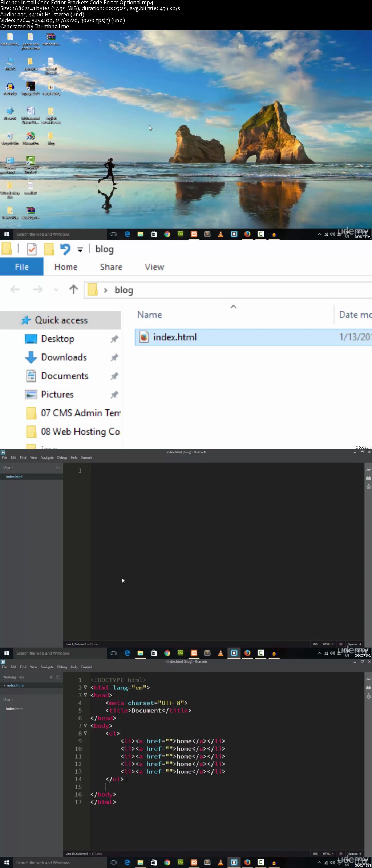Click the blue Undo arrow in Explorer's title bar
This screenshot has height=868, width=372.
pos(65,249)
